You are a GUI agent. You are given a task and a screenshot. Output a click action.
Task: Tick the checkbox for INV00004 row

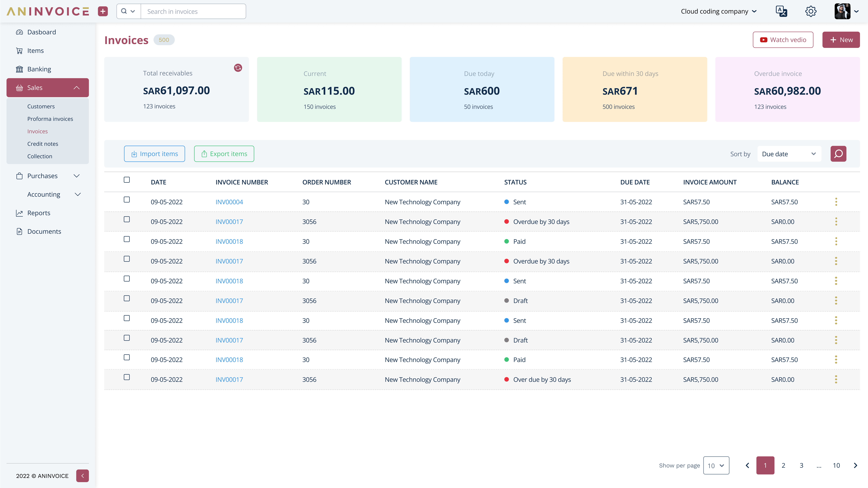pyautogui.click(x=127, y=200)
